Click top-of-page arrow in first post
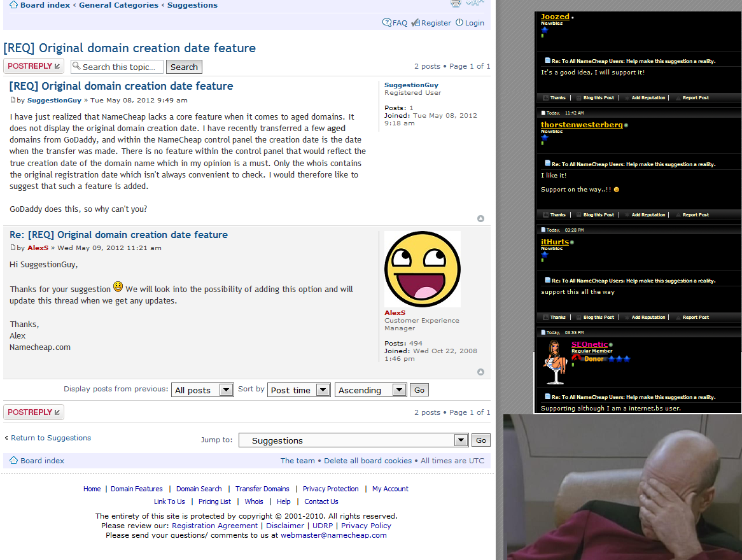This screenshot has width=742, height=560. click(x=481, y=219)
